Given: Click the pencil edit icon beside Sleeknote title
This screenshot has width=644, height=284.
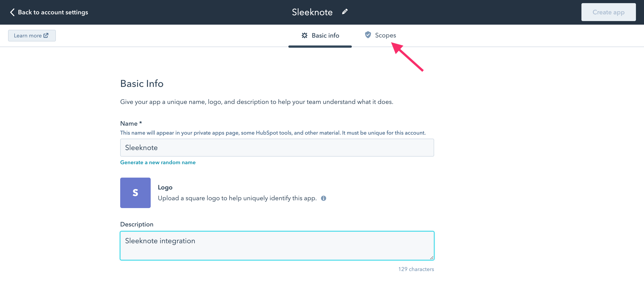Looking at the screenshot, I should (345, 12).
